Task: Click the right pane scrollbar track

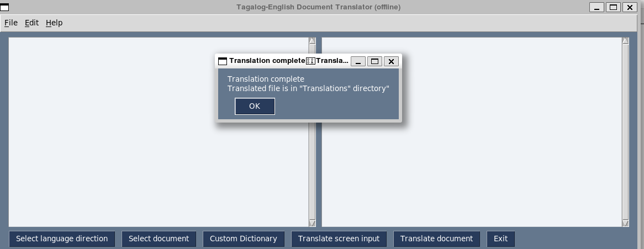Action: [626, 131]
